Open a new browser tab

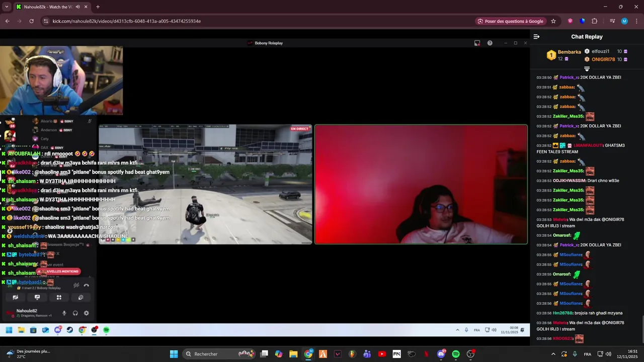click(98, 7)
